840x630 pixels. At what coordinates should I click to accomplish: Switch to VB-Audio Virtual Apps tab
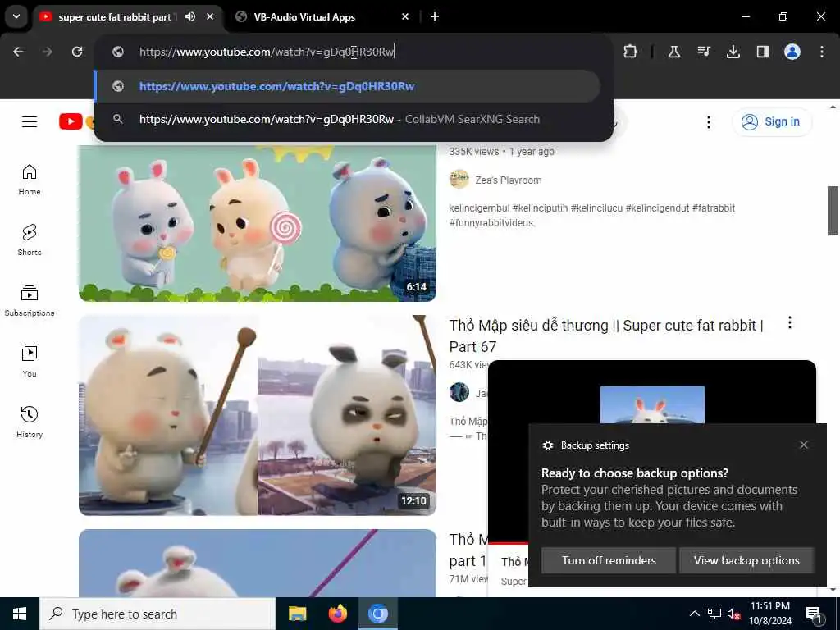(304, 17)
